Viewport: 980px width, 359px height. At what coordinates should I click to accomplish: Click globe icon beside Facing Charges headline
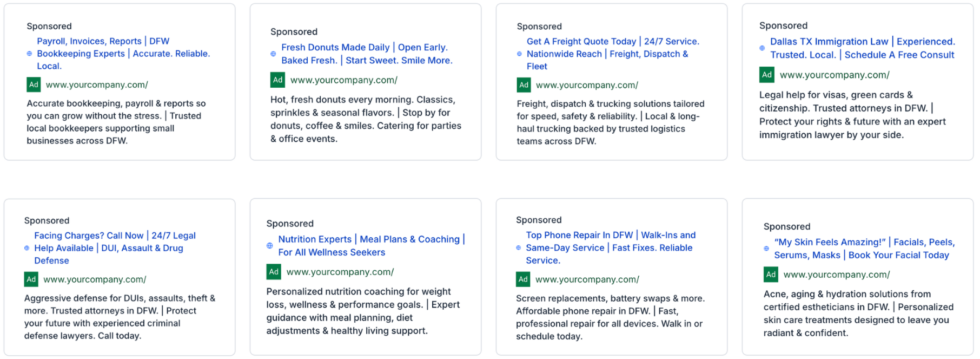tap(27, 248)
